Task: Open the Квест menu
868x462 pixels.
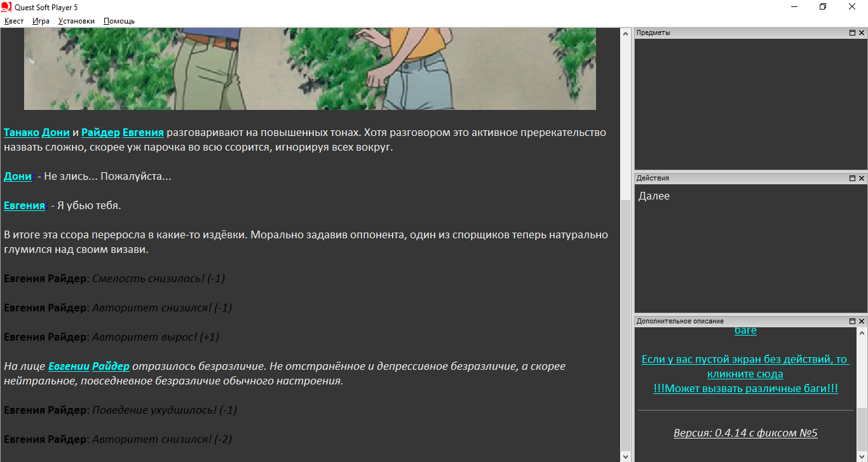Action: coord(14,21)
